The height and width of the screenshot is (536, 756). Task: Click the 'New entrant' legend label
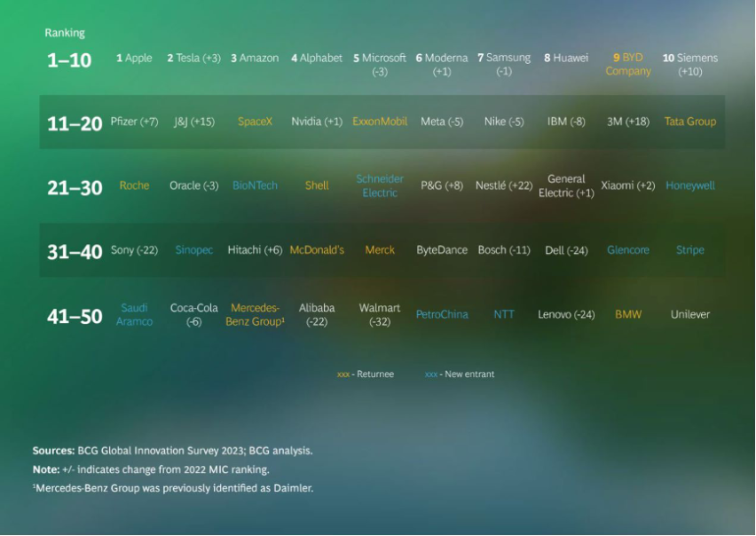(x=469, y=374)
